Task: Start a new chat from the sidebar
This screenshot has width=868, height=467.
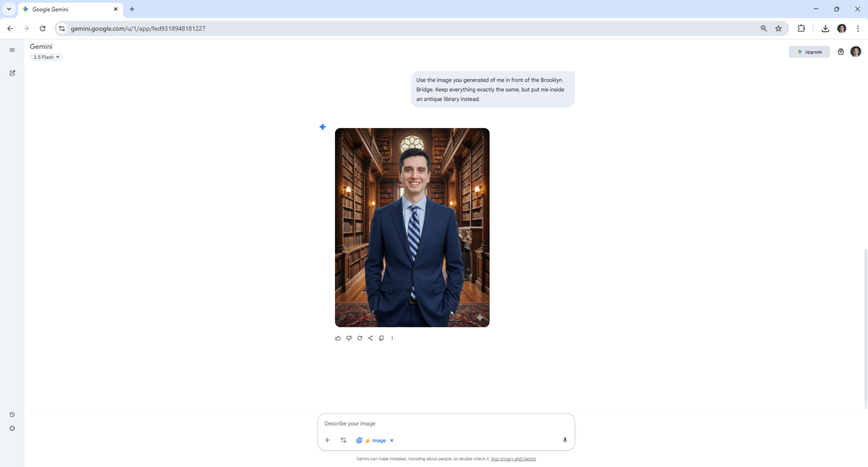Action: [12, 73]
